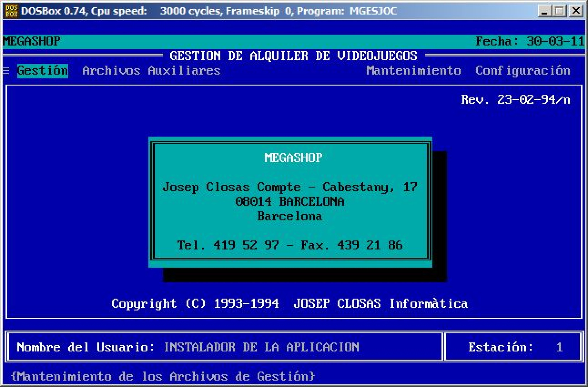Open the Gestión menu
This screenshot has width=588, height=387.
point(43,70)
